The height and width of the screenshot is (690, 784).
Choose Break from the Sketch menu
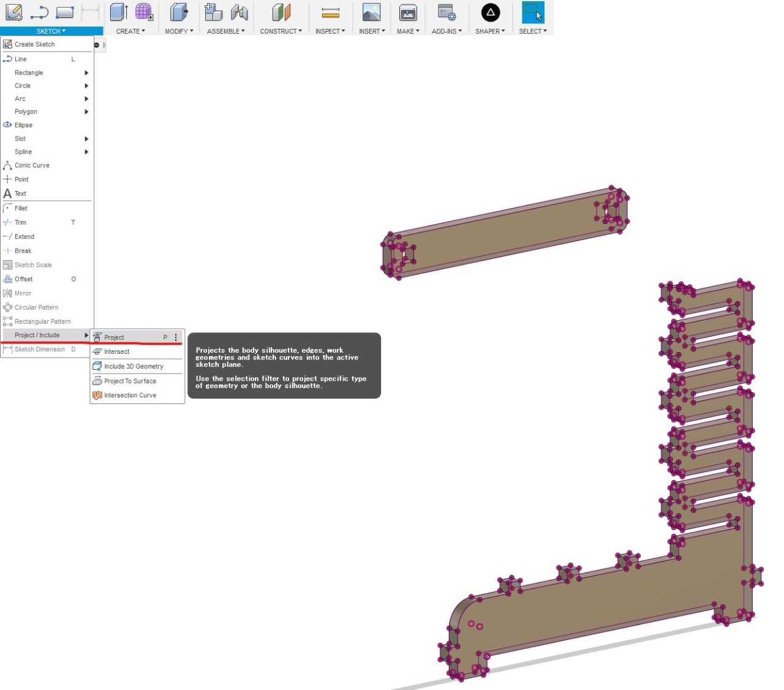47,250
